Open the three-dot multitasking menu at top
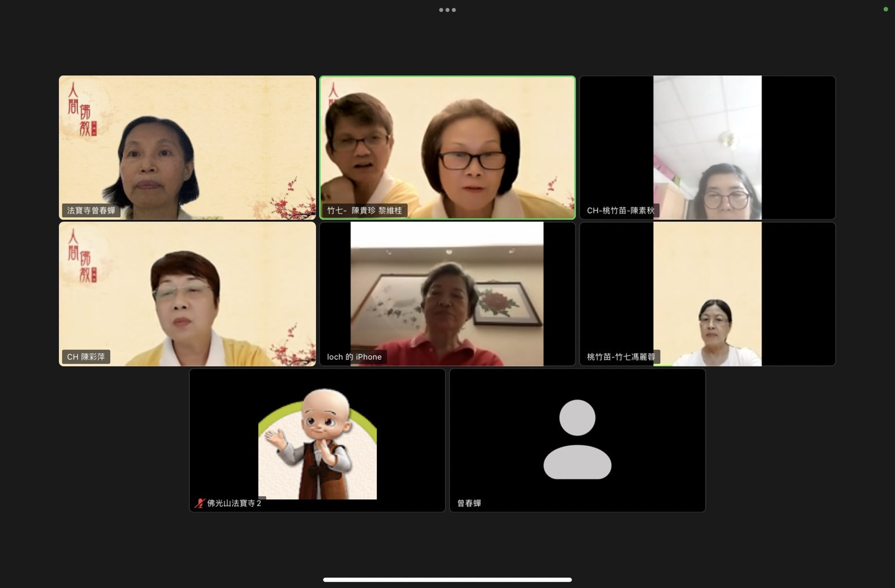Viewport: 895px width, 588px height. (x=447, y=10)
